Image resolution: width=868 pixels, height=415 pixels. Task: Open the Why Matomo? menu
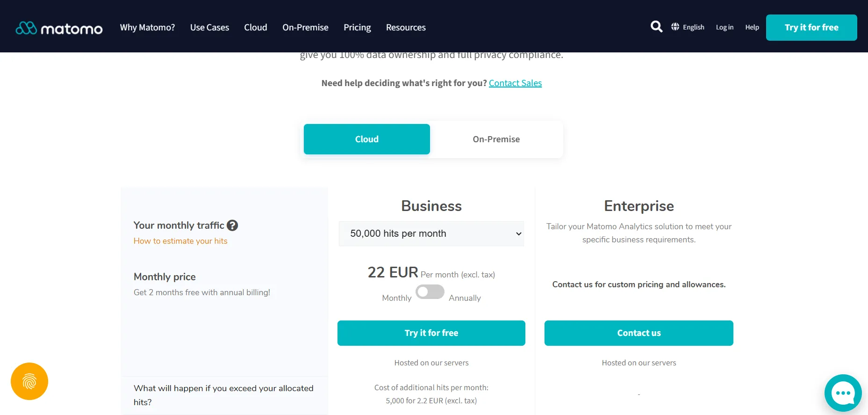(x=147, y=27)
